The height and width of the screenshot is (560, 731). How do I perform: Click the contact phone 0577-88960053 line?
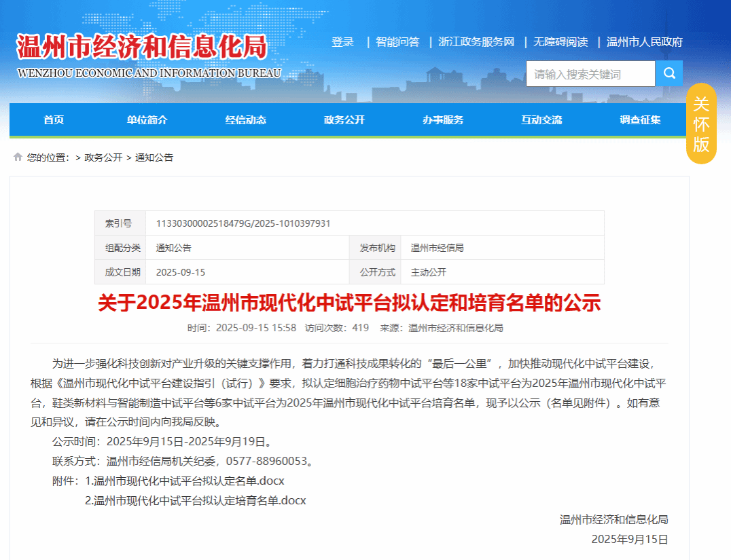(185, 461)
